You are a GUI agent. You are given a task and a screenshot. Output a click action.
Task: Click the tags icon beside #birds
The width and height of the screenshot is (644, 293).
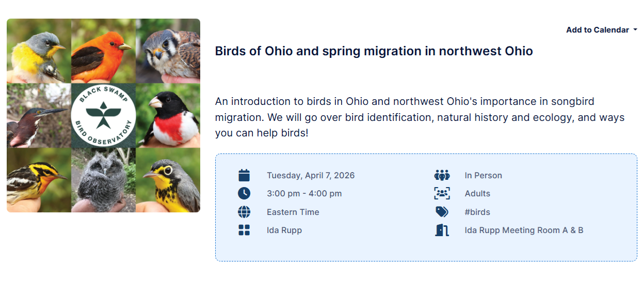click(442, 212)
